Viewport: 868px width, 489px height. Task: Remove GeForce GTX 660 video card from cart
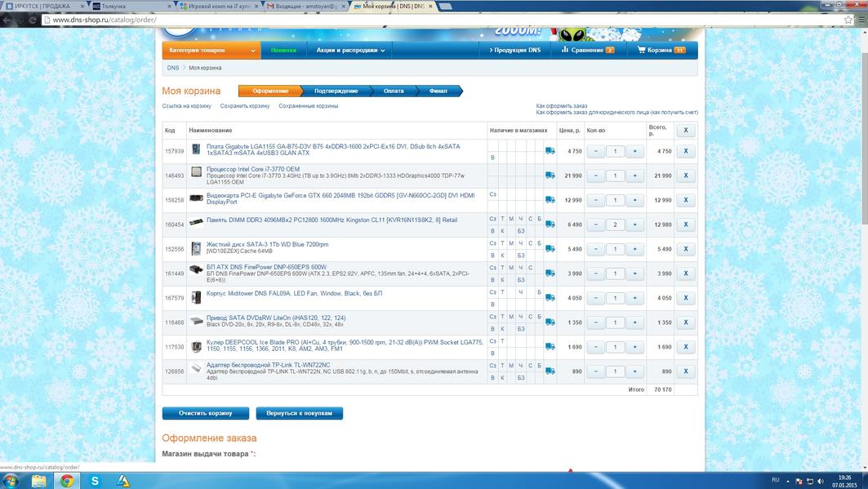686,200
